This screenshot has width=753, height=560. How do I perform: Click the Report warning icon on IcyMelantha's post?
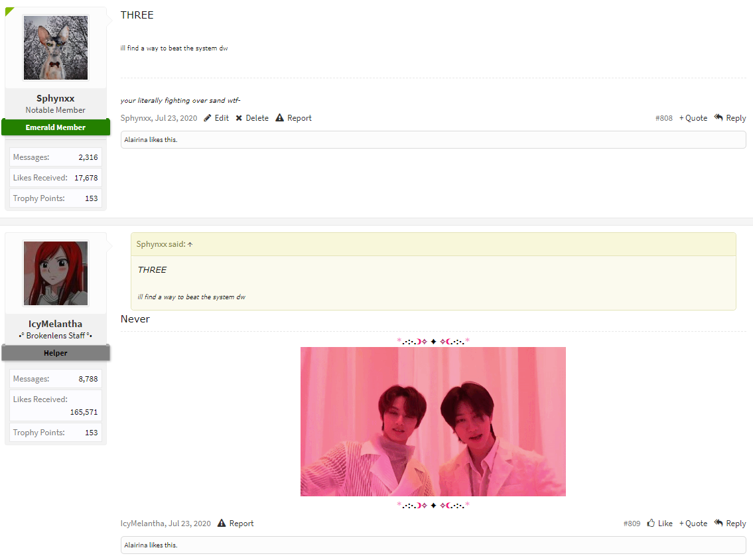tap(222, 523)
